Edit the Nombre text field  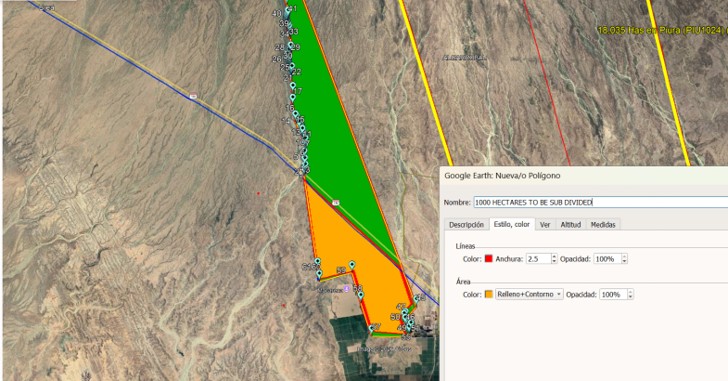click(601, 202)
